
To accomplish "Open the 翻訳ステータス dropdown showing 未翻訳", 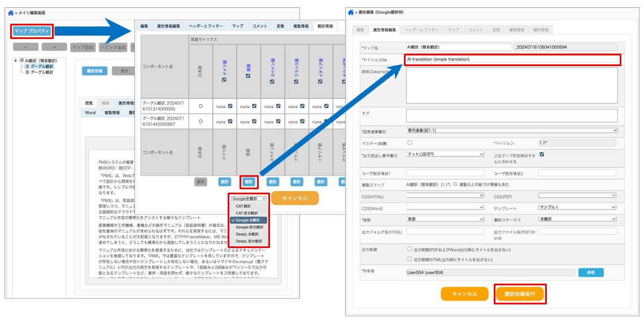I will [x=577, y=219].
